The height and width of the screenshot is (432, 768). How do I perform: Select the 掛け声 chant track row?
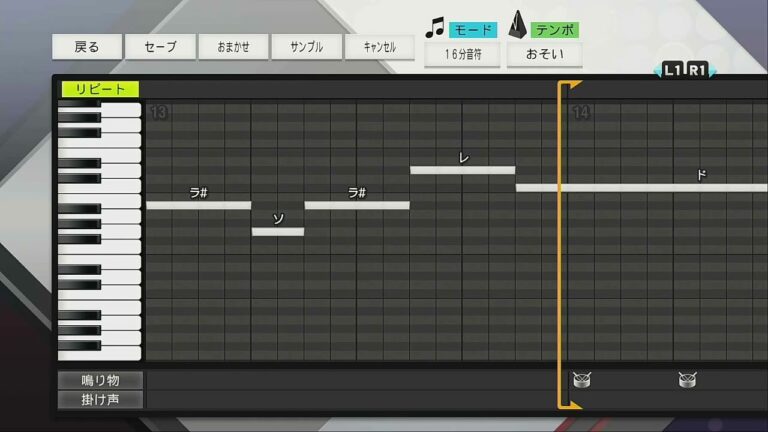click(100, 399)
